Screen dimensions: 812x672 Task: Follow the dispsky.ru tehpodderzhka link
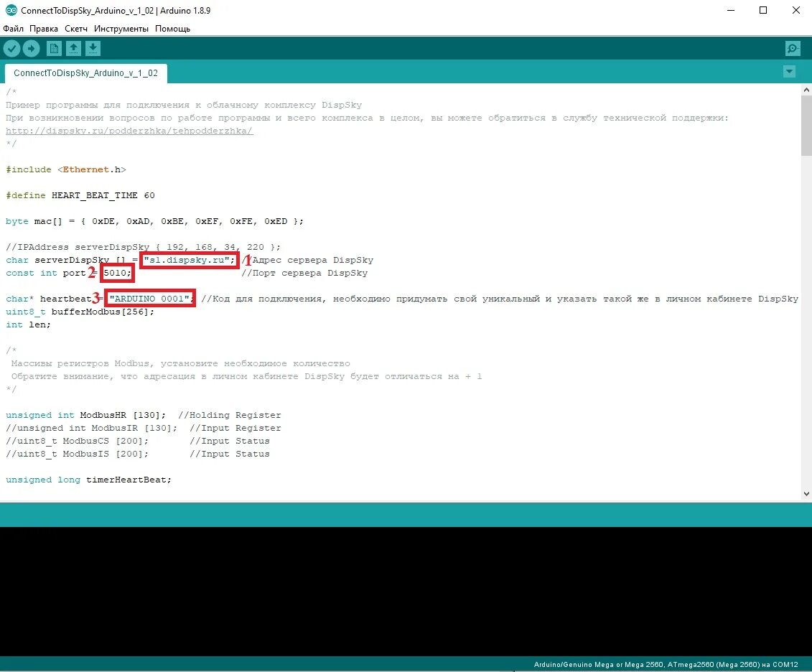coord(129,131)
